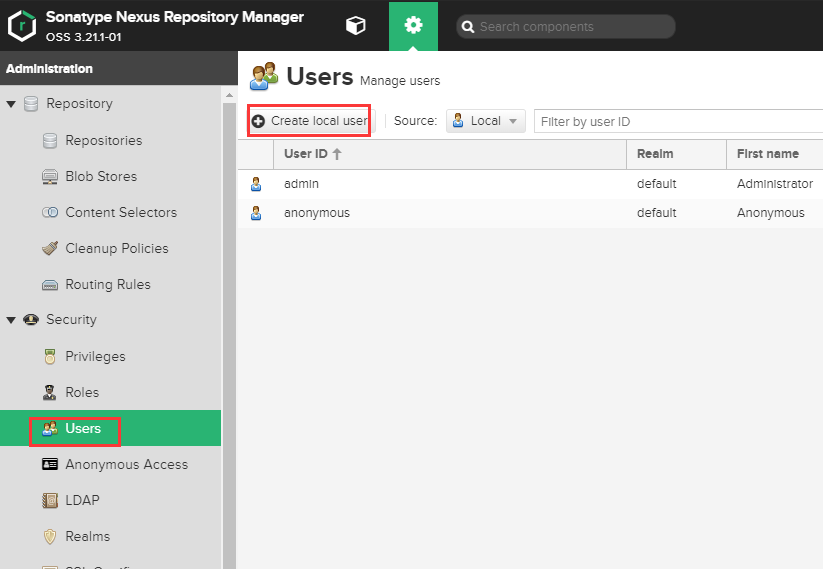Collapse the Security tree section
823x569 pixels.
(x=11, y=320)
